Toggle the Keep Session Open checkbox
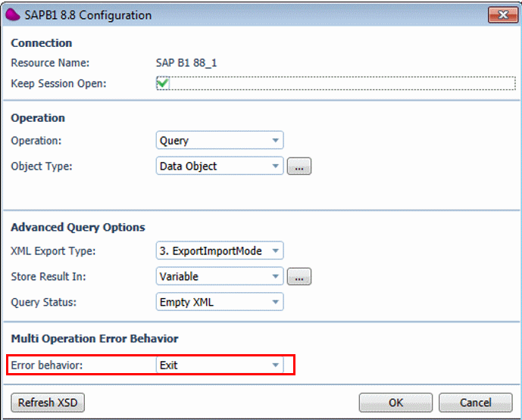Image resolution: width=522 pixels, height=420 pixels. pos(162,84)
